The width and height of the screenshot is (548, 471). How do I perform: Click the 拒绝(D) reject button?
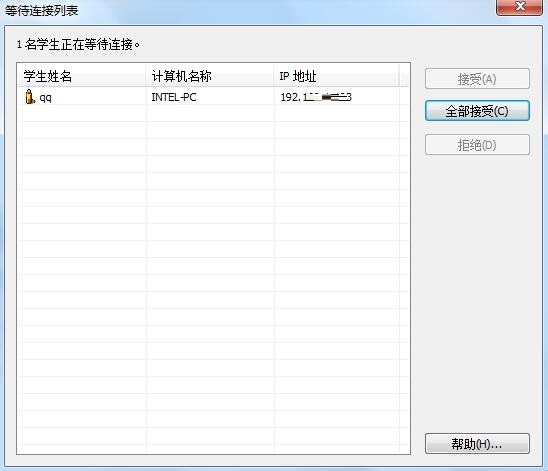[x=477, y=145]
